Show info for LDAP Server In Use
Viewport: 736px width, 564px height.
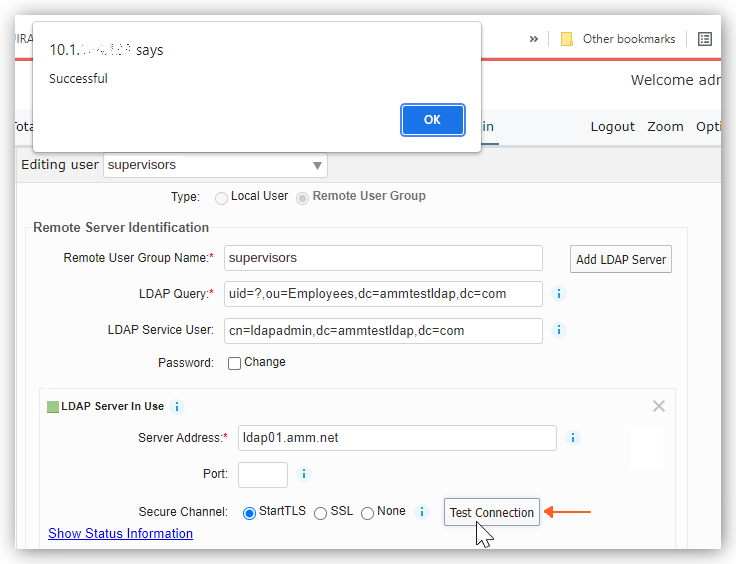[x=177, y=406]
